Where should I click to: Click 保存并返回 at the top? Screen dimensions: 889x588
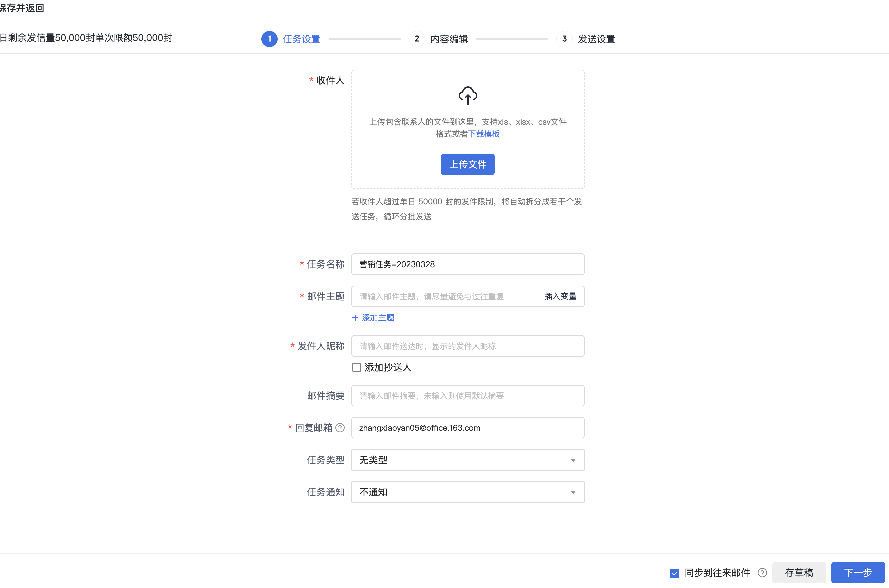point(22,8)
